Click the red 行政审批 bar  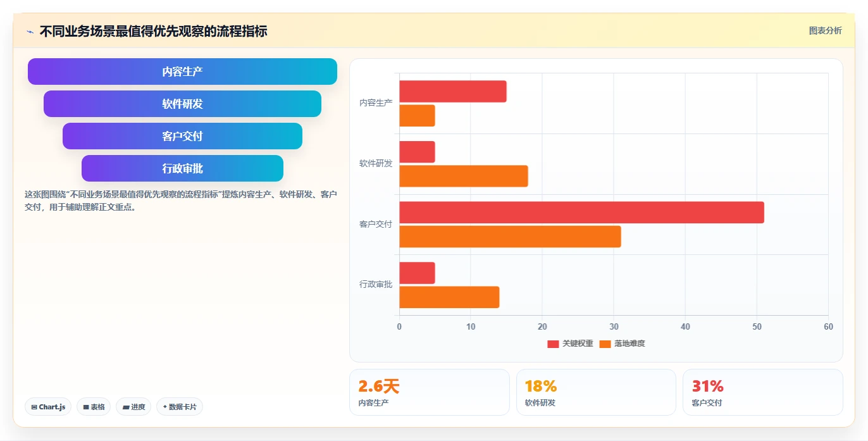417,273
